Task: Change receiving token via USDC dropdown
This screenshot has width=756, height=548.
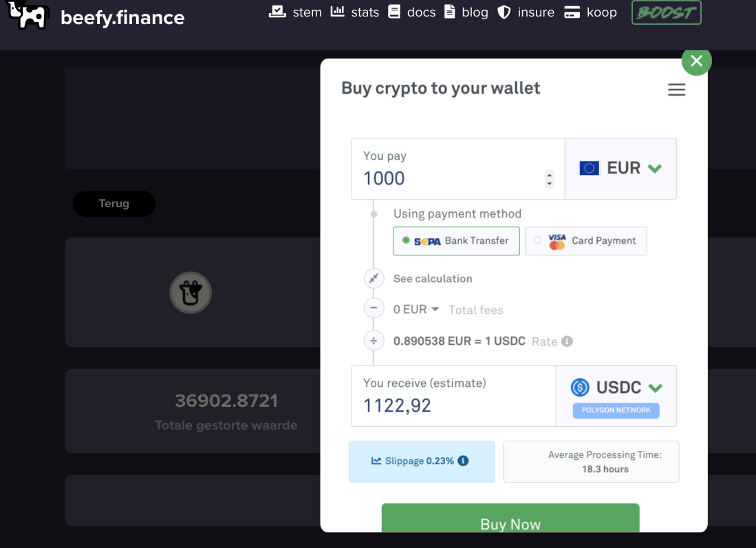Action: tap(616, 387)
